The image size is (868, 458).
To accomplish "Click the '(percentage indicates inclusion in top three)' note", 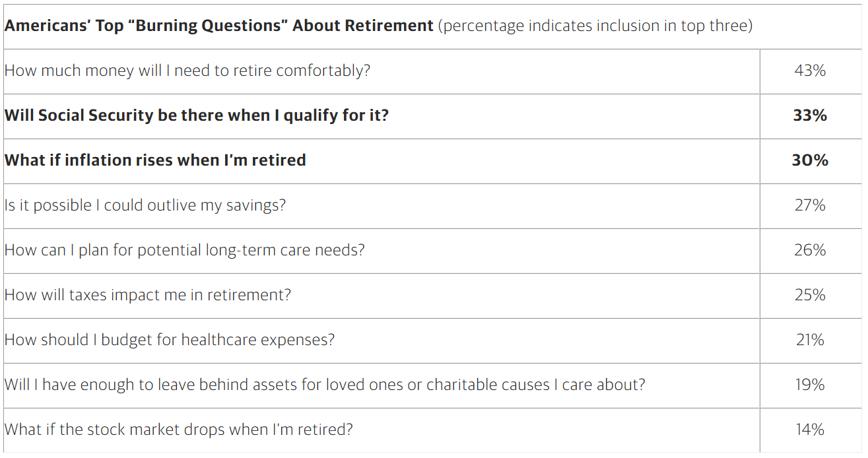I will pos(595,26).
